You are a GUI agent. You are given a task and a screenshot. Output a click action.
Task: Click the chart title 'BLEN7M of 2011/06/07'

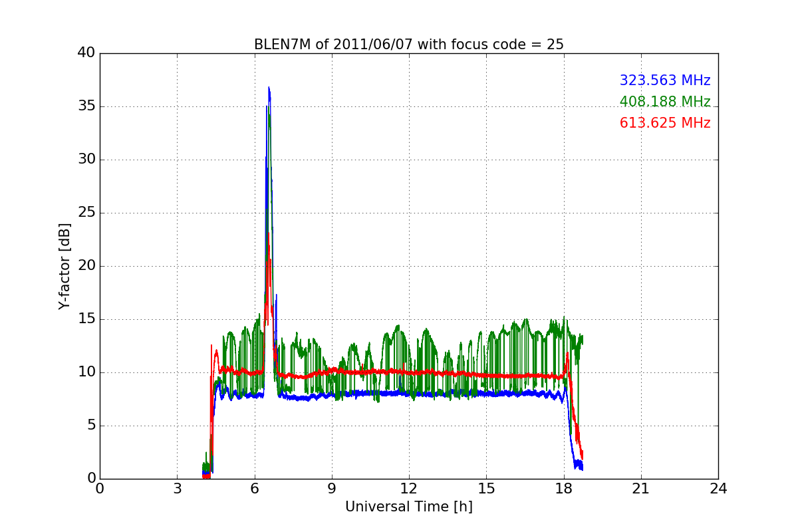coord(409,45)
